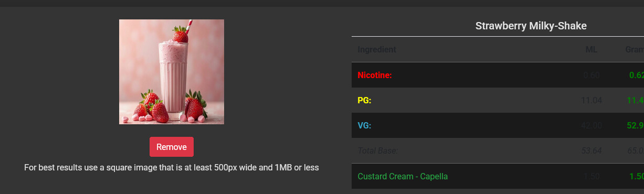Select the blue VG row label
The height and width of the screenshot is (194, 644).
pos(364,125)
